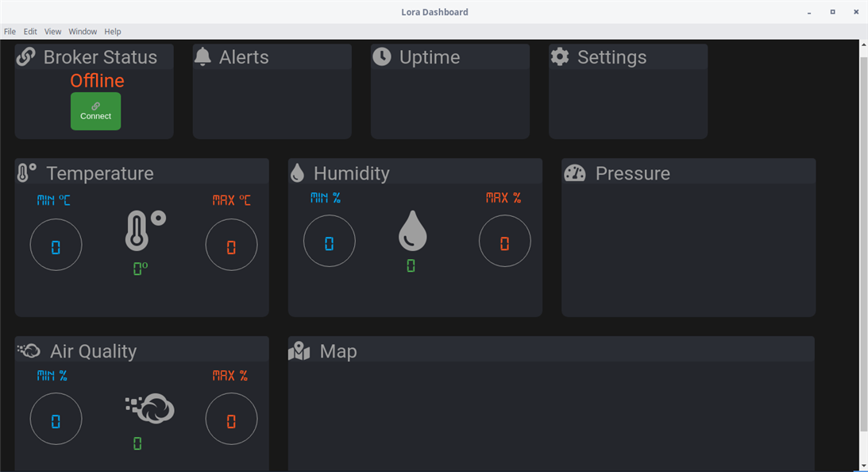The image size is (868, 472).
Task: Open the Edit menu
Action: click(x=30, y=32)
